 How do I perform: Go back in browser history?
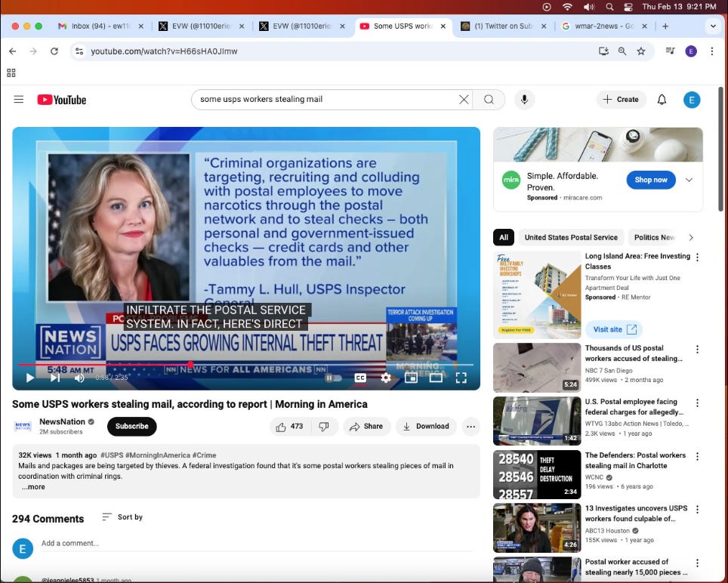click(13, 51)
